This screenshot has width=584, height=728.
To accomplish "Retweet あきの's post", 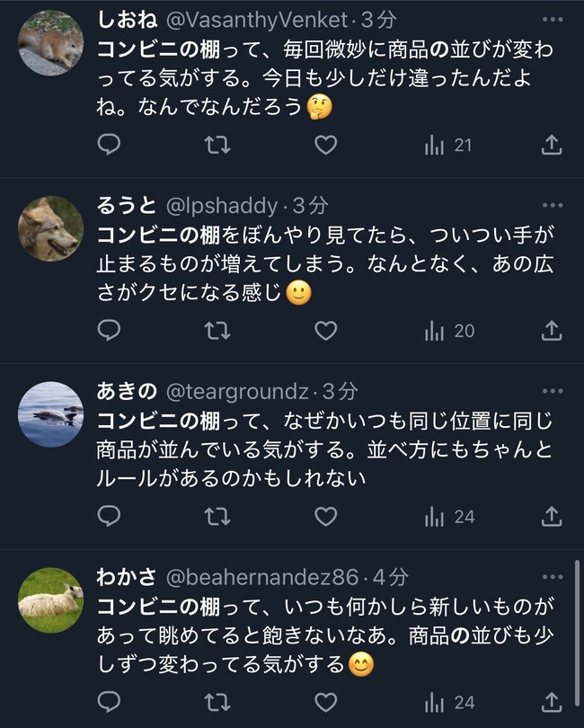I will pyautogui.click(x=217, y=516).
